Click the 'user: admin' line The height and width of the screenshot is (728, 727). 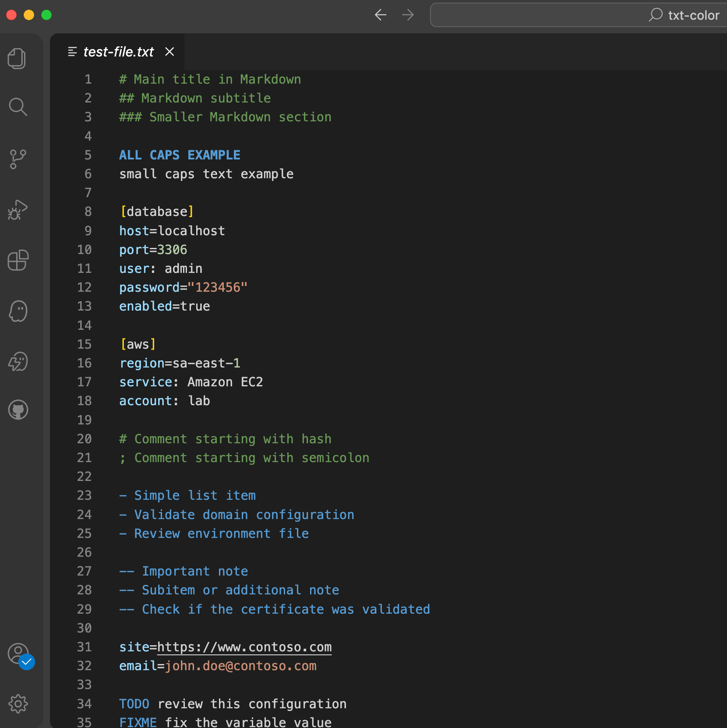(x=161, y=269)
